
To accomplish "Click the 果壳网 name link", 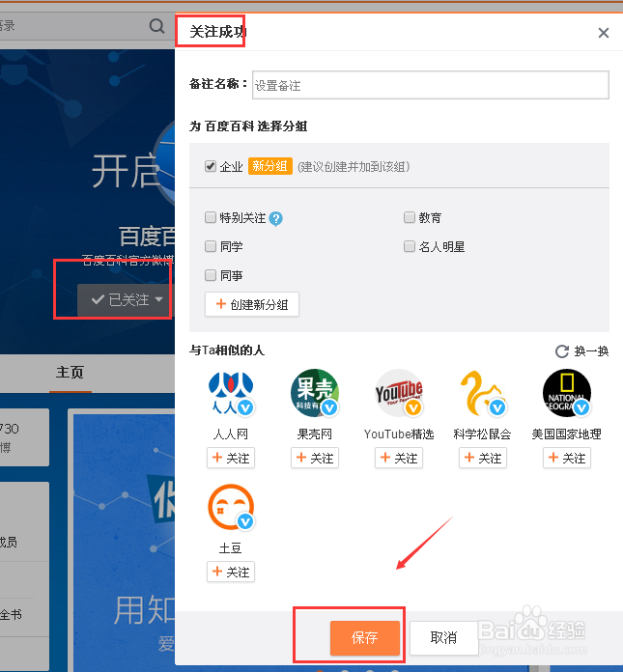I will coord(315,434).
